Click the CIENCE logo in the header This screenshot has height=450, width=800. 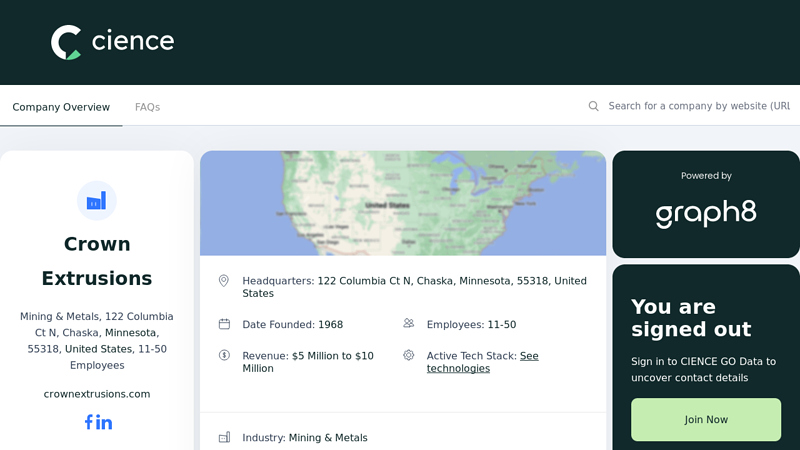coord(112,42)
